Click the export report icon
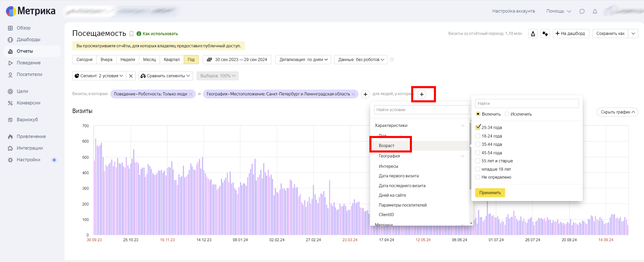Screen dimensions: 644x262 tap(533, 34)
